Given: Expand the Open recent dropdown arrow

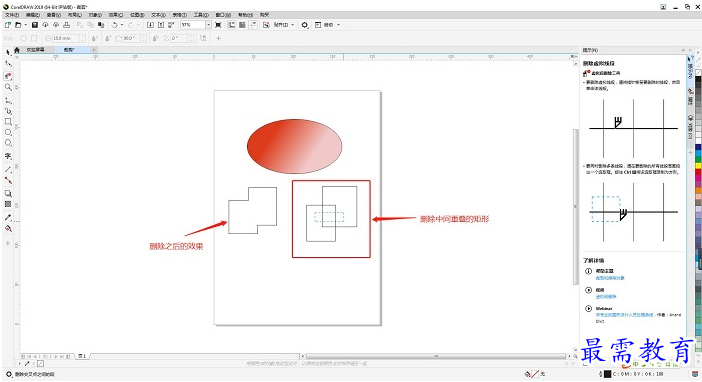Looking at the screenshot, I should pos(26,25).
